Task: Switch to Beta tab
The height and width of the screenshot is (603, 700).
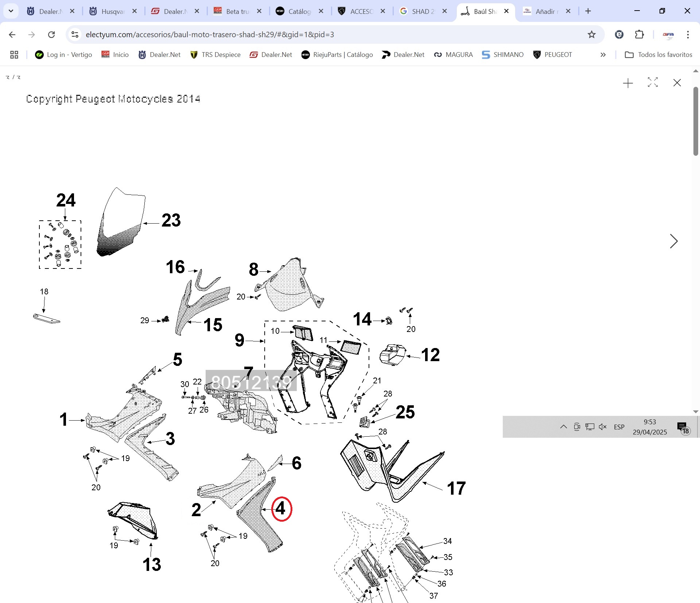Action: 237,11
